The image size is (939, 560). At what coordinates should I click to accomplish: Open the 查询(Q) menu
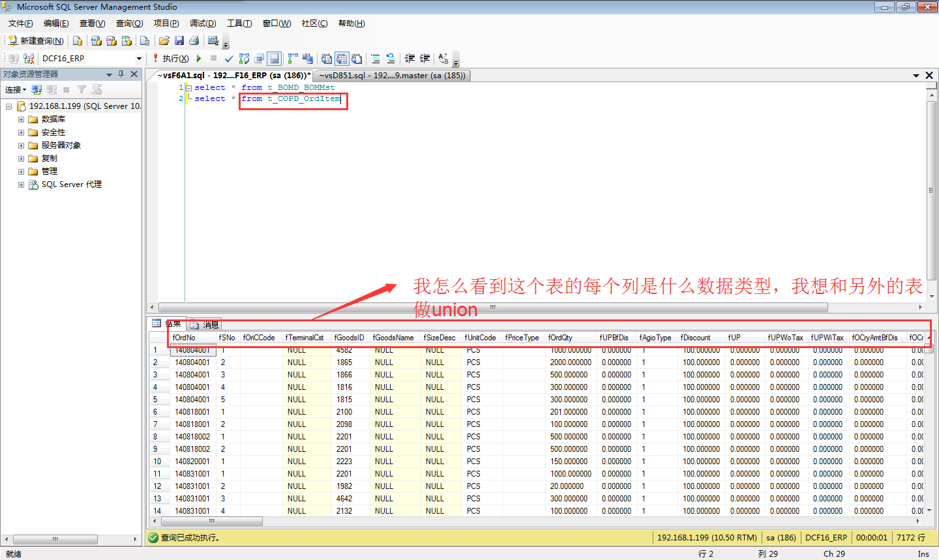point(129,23)
